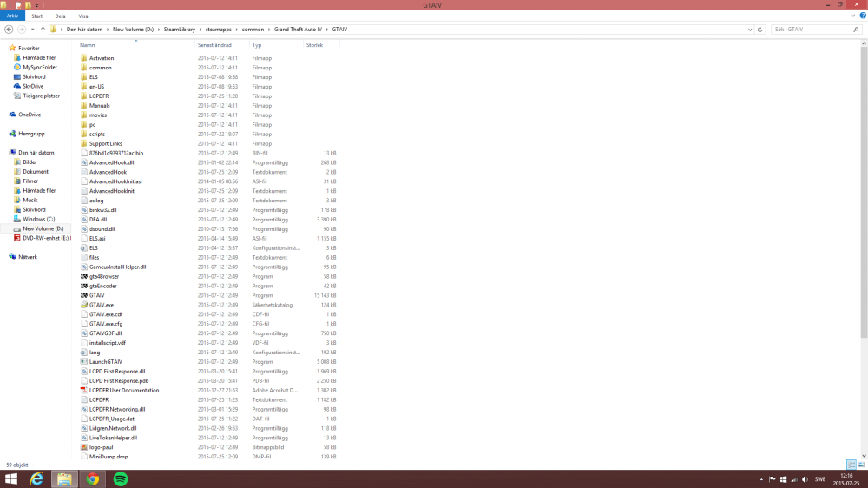This screenshot has width=868, height=488.
Task: Switch to large icons view button
Action: (x=861, y=465)
